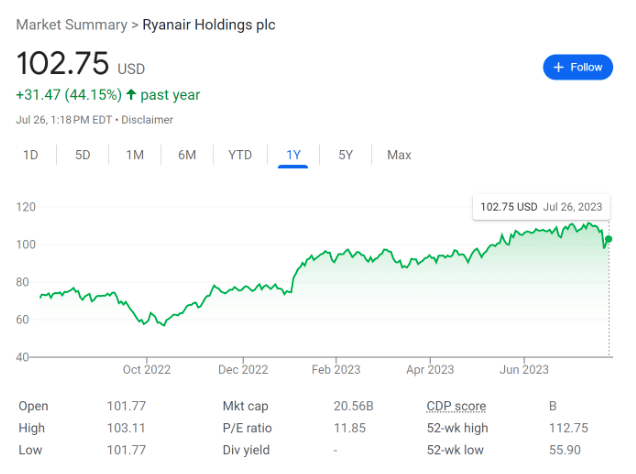Show the Max time range
Image resolution: width=636 pixels, height=474 pixels.
(399, 155)
